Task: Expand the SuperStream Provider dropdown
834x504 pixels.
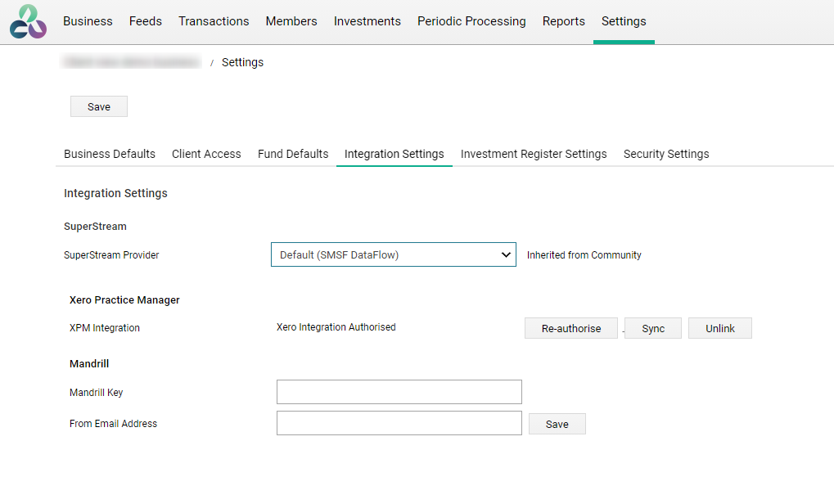Action: pyautogui.click(x=394, y=254)
